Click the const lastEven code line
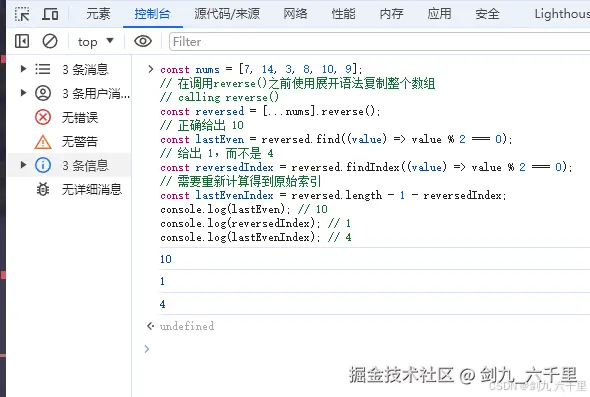 (x=336, y=139)
